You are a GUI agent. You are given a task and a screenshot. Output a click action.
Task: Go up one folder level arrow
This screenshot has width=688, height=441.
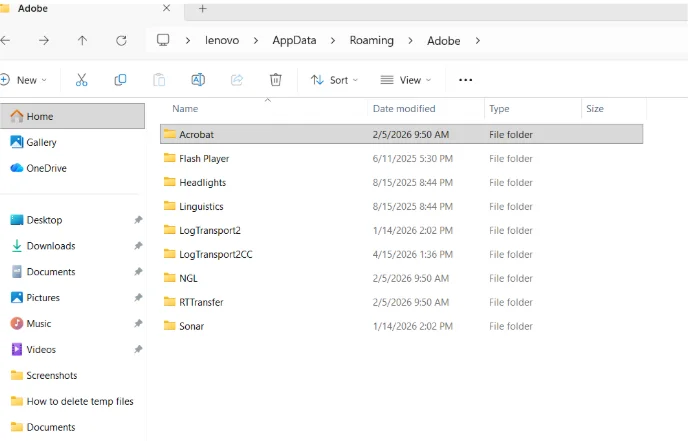pos(82,41)
